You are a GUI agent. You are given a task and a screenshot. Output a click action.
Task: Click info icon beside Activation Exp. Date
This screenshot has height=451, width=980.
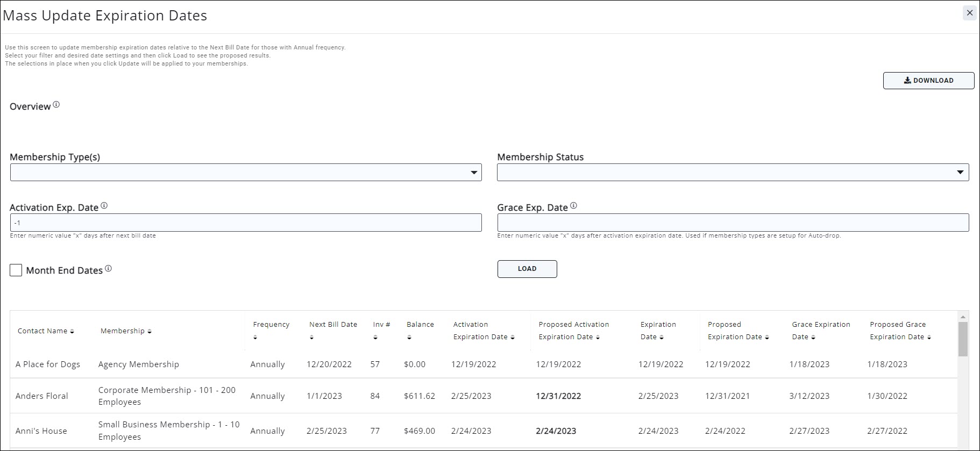104,206
